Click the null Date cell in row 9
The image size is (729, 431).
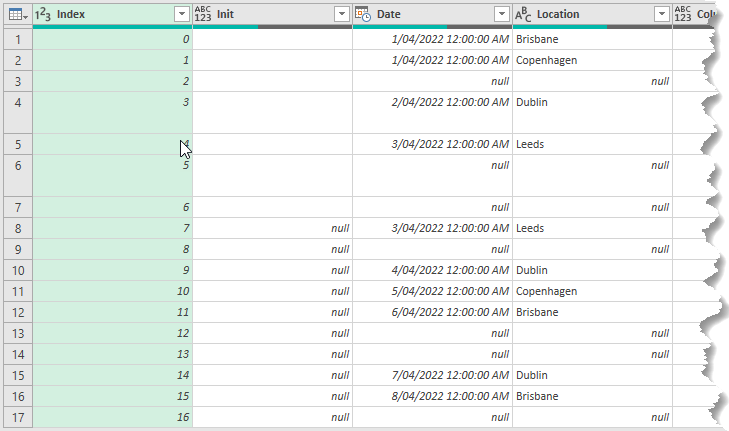[432, 249]
